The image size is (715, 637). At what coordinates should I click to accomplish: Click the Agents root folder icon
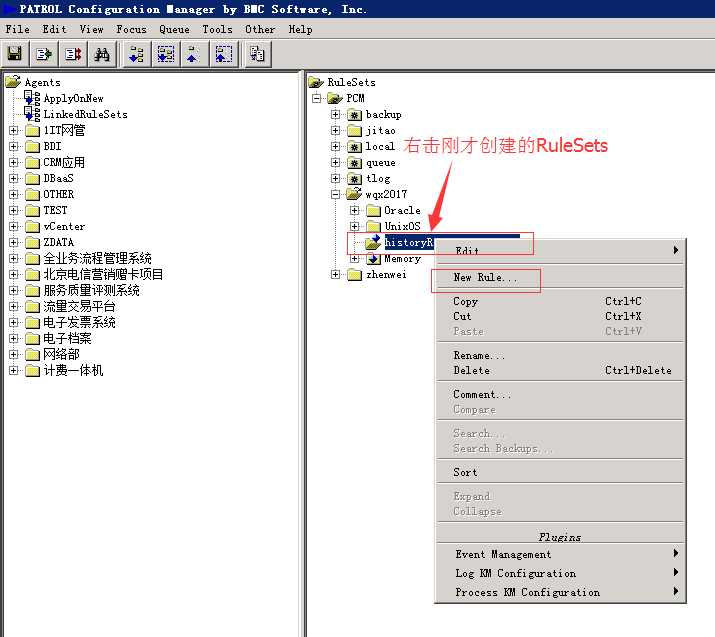point(13,82)
